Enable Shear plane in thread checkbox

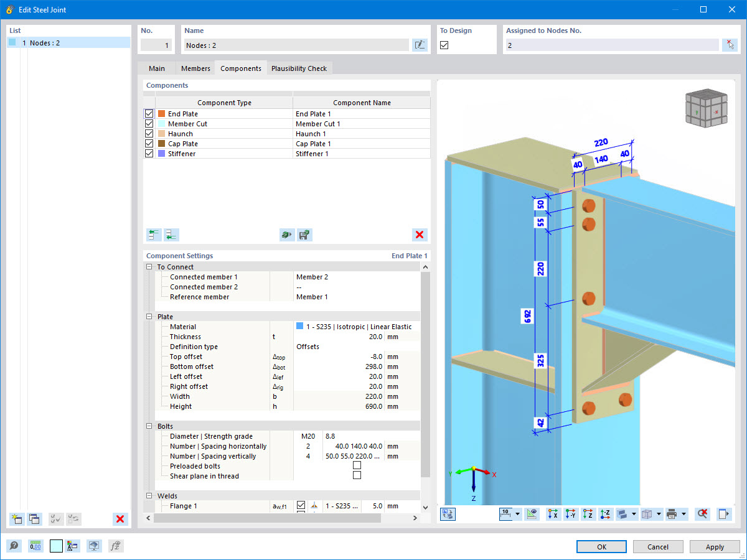[357, 475]
